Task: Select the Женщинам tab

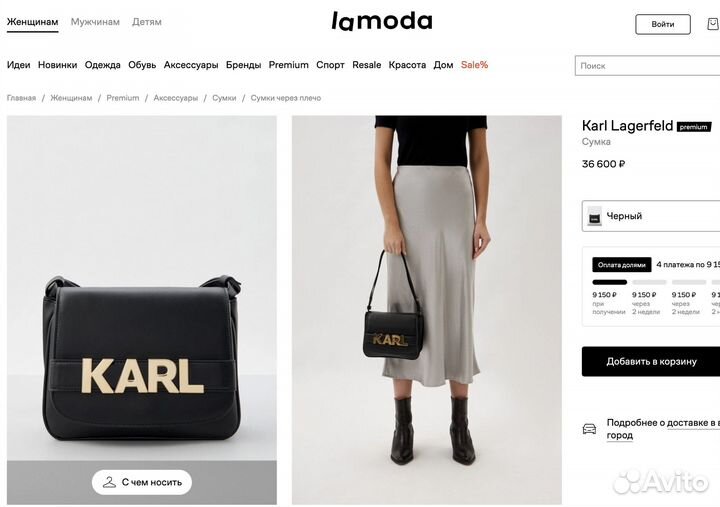Action: pos(33,22)
